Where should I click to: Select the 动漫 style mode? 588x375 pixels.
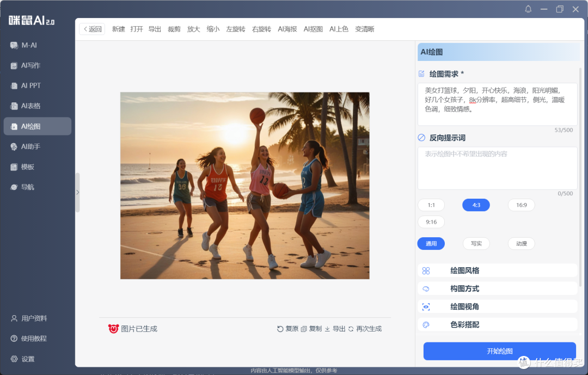pyautogui.click(x=521, y=244)
